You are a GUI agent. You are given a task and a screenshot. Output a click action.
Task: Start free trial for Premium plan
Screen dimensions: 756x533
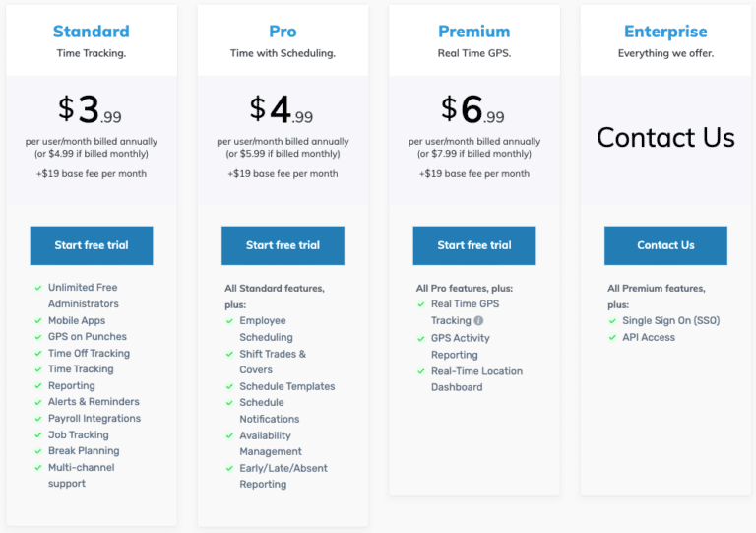coord(474,245)
